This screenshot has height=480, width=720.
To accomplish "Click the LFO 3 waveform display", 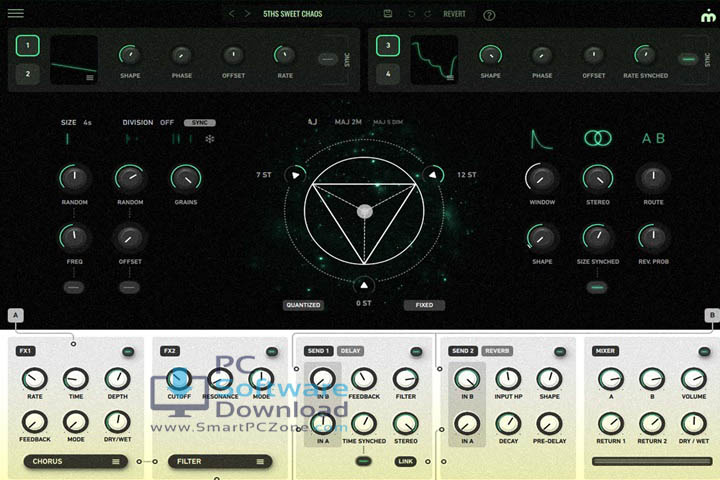I will [x=434, y=60].
